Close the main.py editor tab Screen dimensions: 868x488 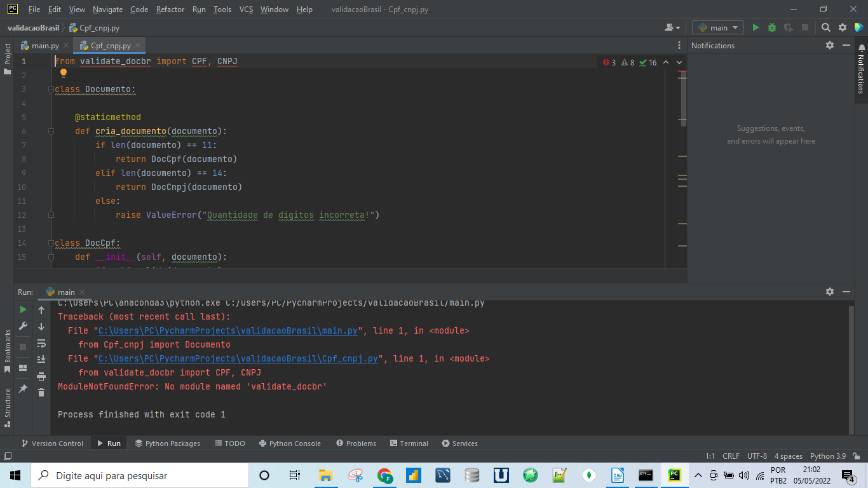(x=66, y=46)
